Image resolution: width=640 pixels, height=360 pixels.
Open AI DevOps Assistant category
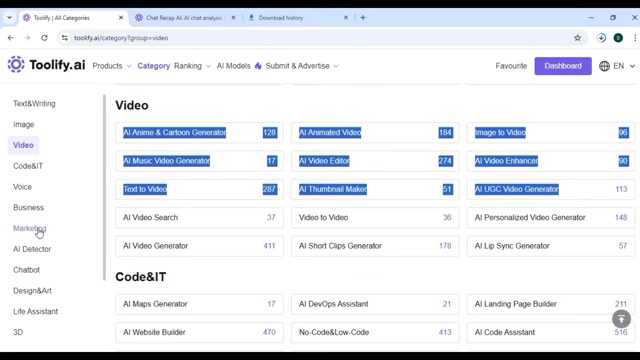click(375, 304)
